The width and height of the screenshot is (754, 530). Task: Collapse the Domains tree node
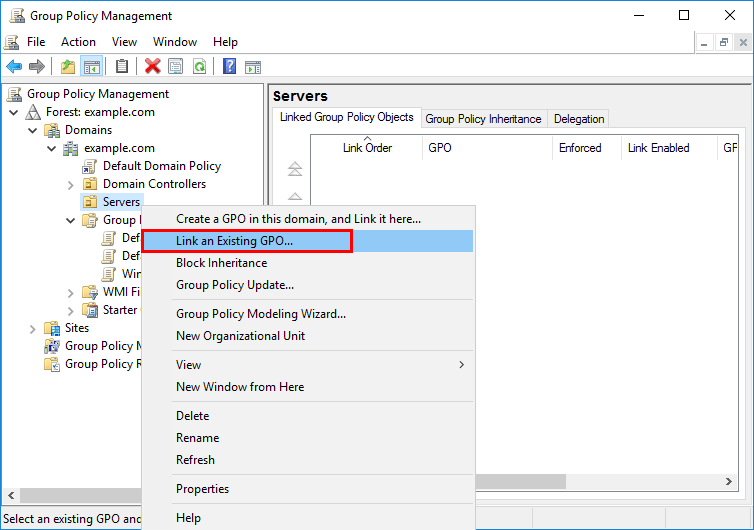33,130
